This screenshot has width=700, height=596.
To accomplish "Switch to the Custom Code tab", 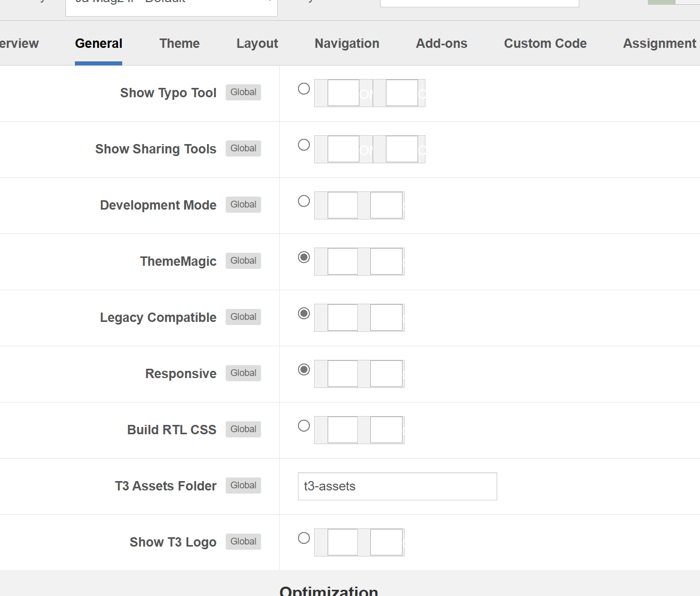I will coord(545,44).
